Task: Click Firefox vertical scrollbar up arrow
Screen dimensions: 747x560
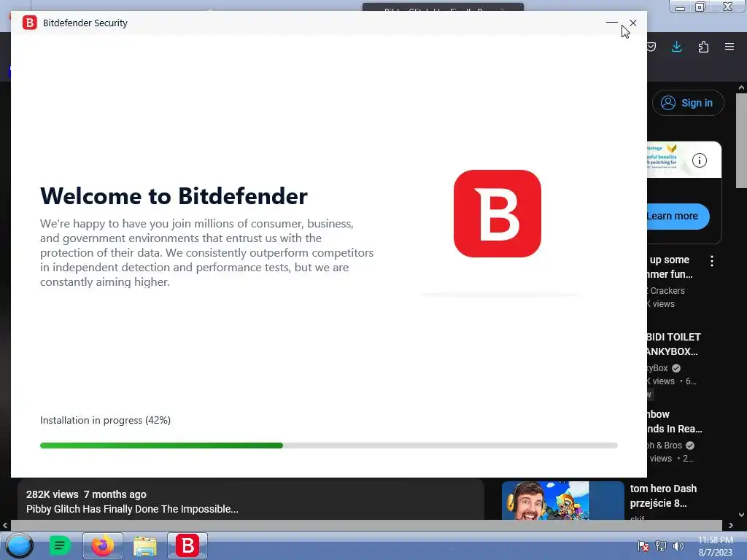Action: (x=741, y=87)
